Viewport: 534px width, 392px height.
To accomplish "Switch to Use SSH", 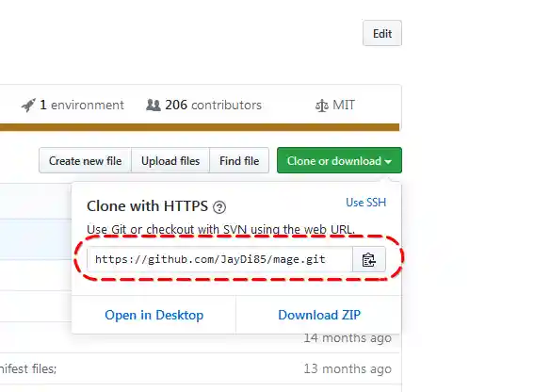I will [x=366, y=203].
